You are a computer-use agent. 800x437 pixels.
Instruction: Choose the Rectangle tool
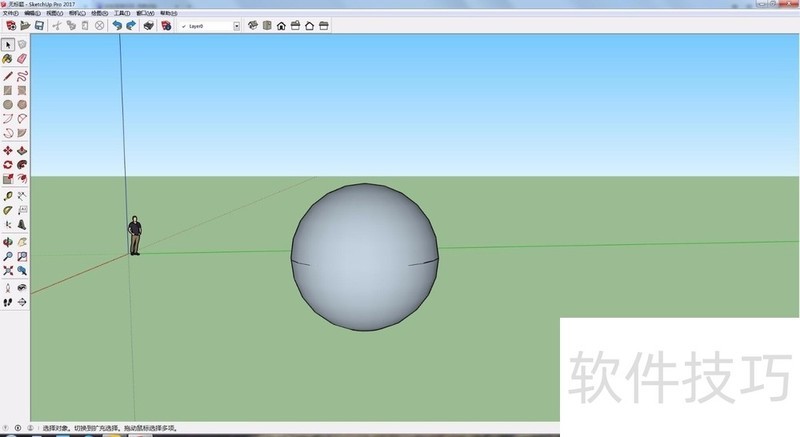pos(8,91)
